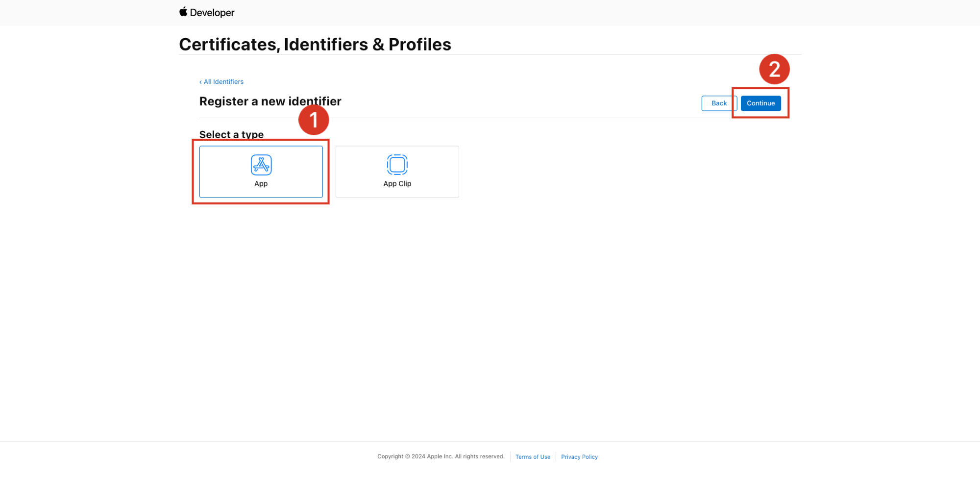Click the "Select a type" heading
This screenshot has height=477, width=980.
click(x=231, y=135)
